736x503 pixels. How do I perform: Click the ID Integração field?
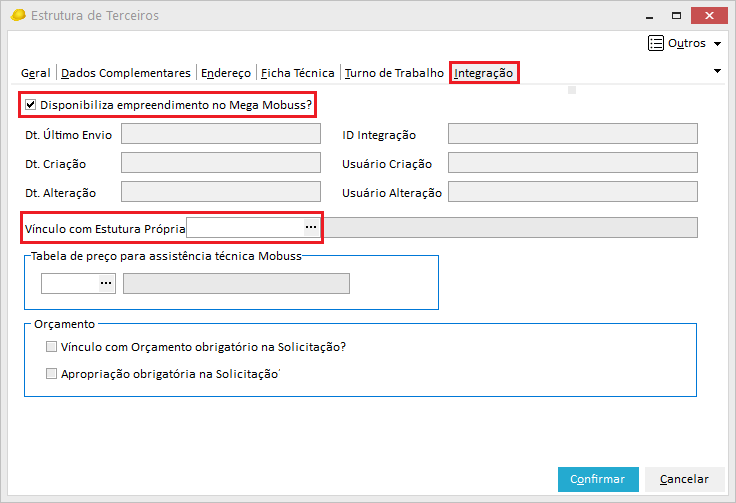[x=573, y=134]
